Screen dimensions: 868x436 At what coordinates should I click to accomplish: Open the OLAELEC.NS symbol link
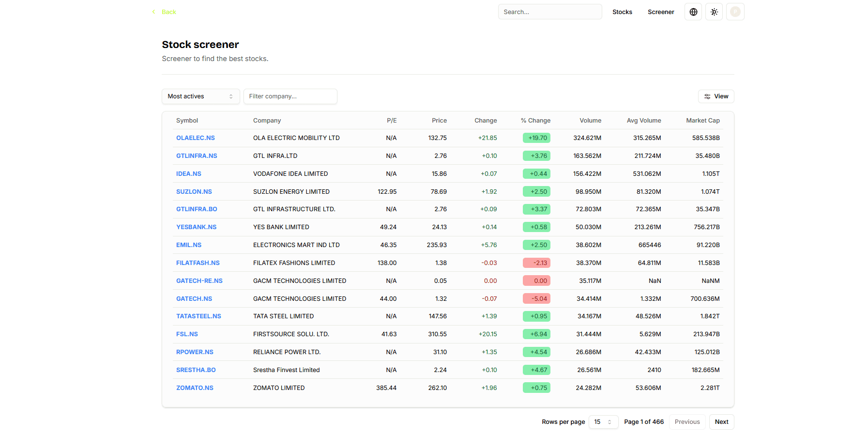tap(196, 138)
